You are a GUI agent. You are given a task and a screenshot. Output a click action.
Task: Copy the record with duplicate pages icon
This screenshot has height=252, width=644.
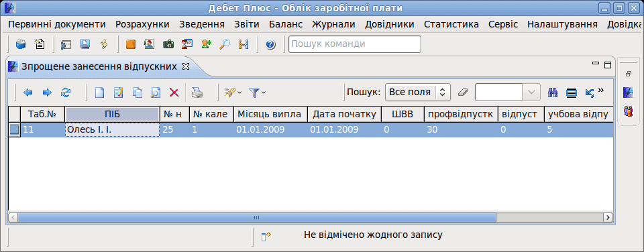tap(137, 92)
